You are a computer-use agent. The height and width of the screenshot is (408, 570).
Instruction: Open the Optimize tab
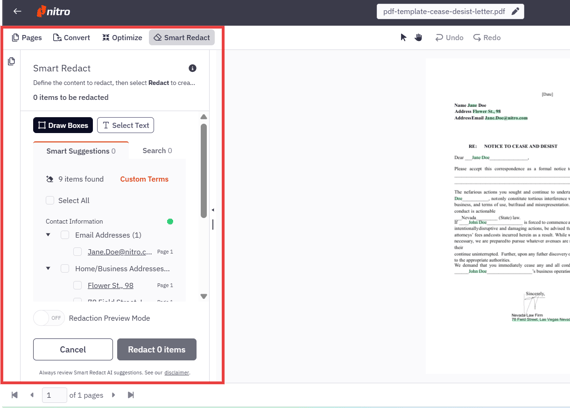pyautogui.click(x=122, y=37)
